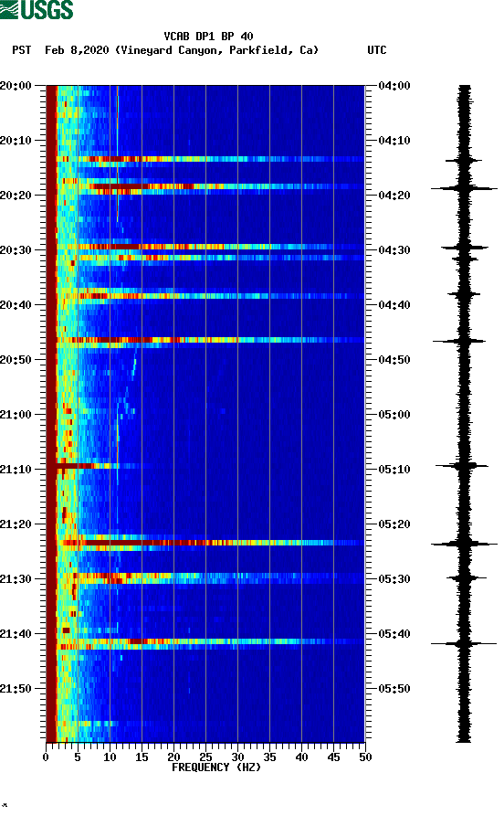Click the 04:20 UTC time label
504x815 pixels.
pos(394,196)
